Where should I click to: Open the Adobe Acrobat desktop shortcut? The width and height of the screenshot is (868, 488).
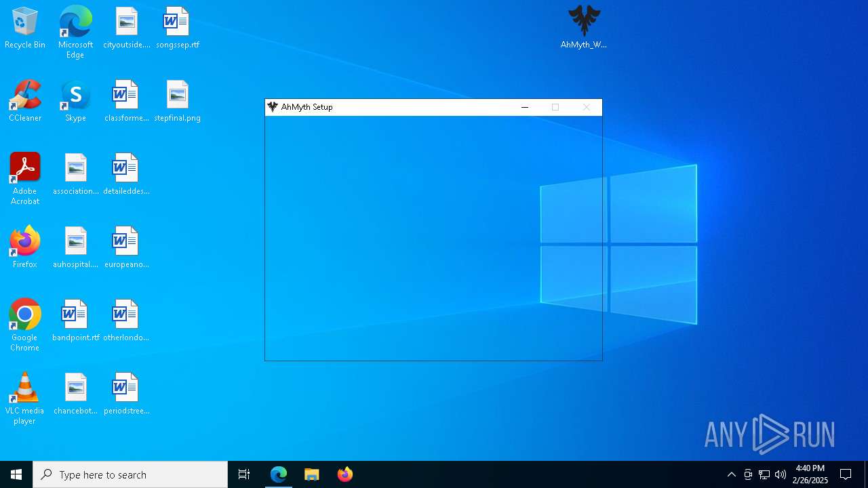[x=25, y=179]
